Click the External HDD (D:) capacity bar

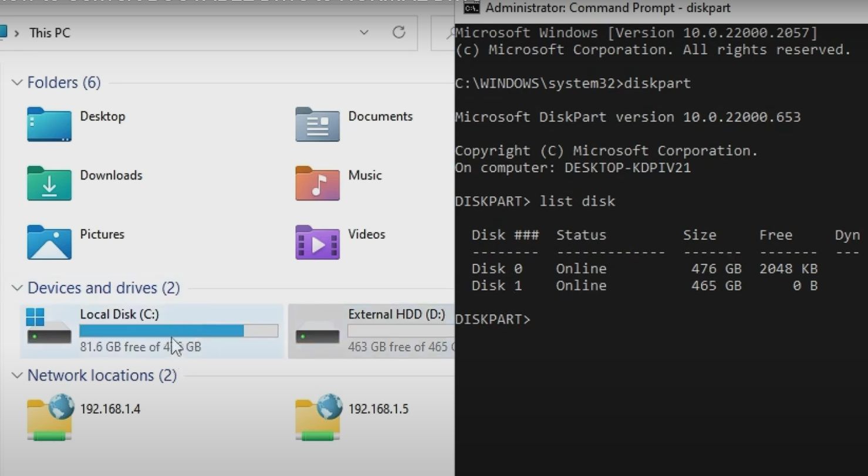click(x=401, y=331)
